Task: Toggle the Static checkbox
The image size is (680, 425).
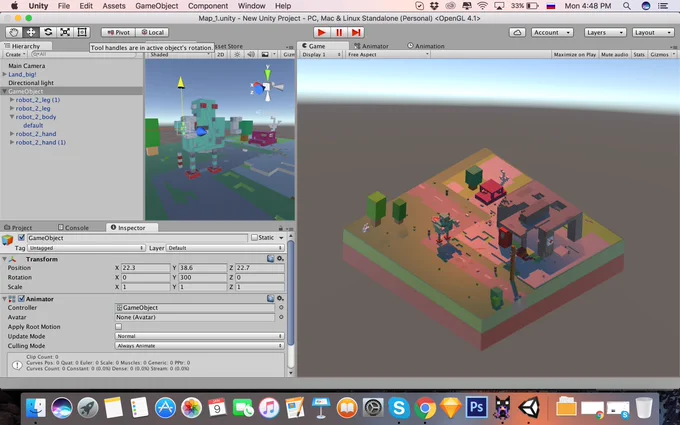Action: click(255, 238)
